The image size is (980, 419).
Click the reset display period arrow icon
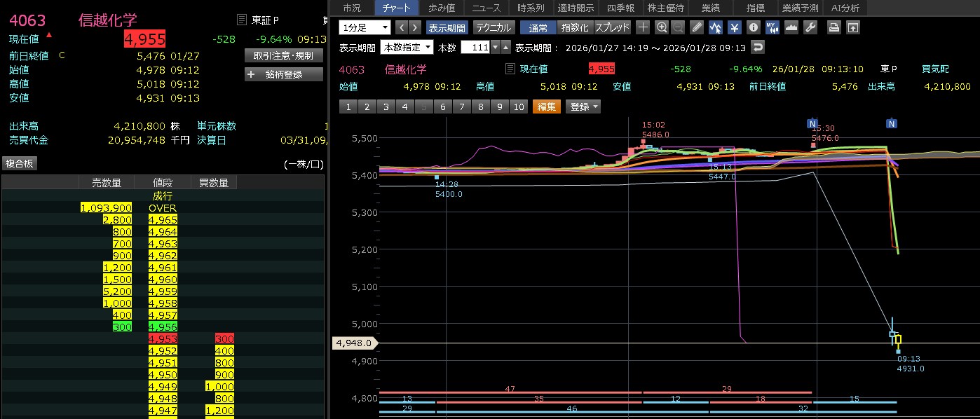757,47
